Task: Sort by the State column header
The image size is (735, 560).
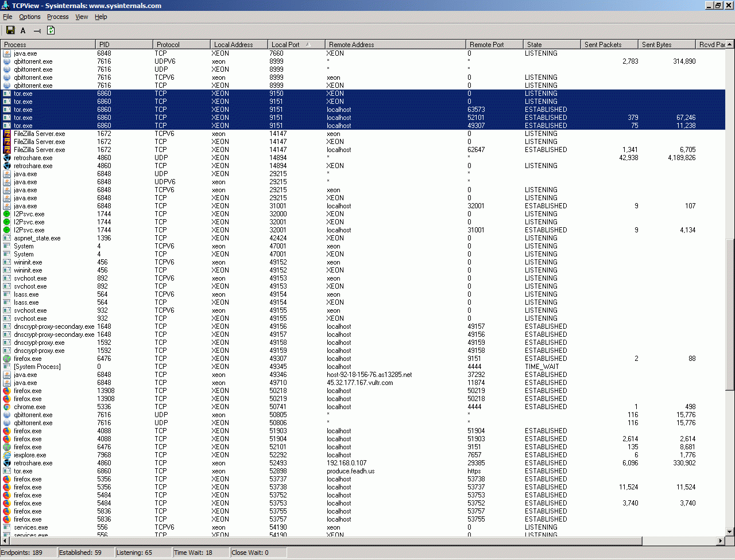Action: [x=552, y=44]
